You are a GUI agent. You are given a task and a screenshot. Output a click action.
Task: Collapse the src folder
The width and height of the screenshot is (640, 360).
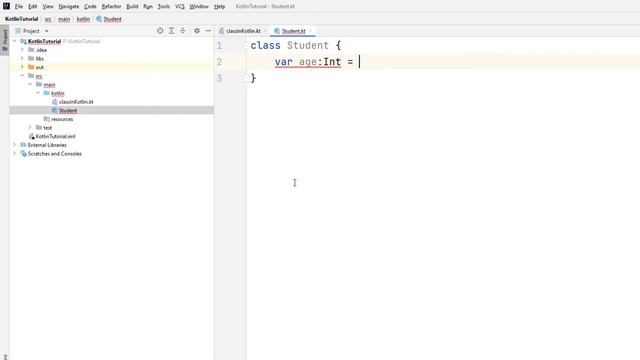coord(22,76)
